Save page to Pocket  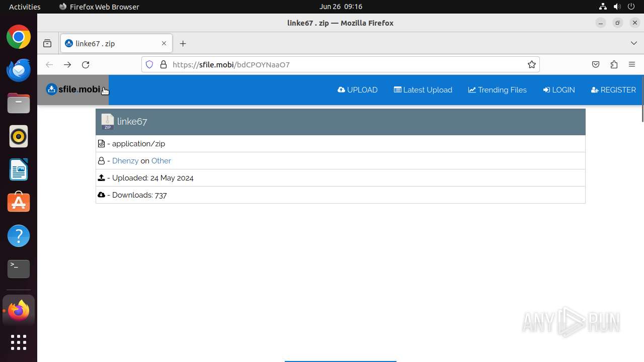point(596,64)
